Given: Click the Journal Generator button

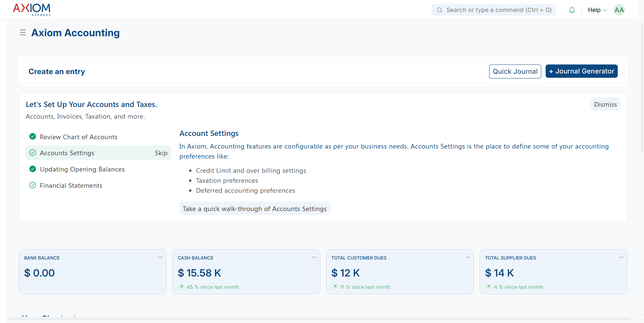Looking at the screenshot, I should (x=582, y=71).
